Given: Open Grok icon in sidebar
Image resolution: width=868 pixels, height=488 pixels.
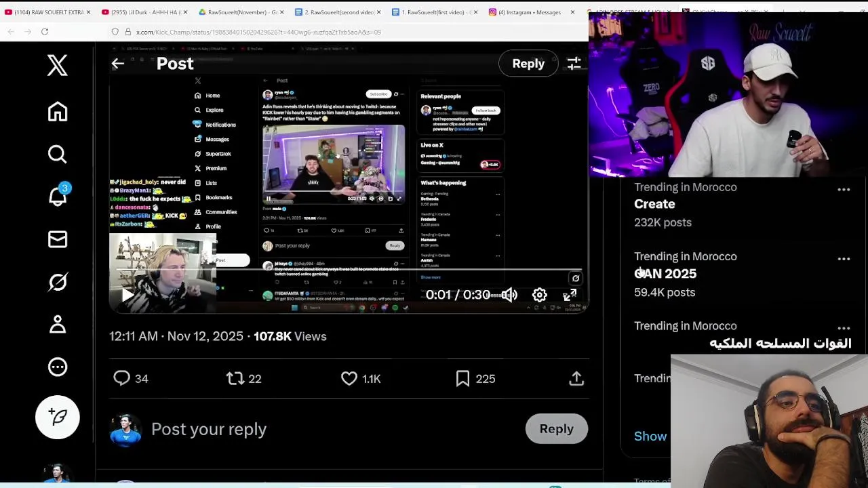Looking at the screenshot, I should tap(58, 282).
